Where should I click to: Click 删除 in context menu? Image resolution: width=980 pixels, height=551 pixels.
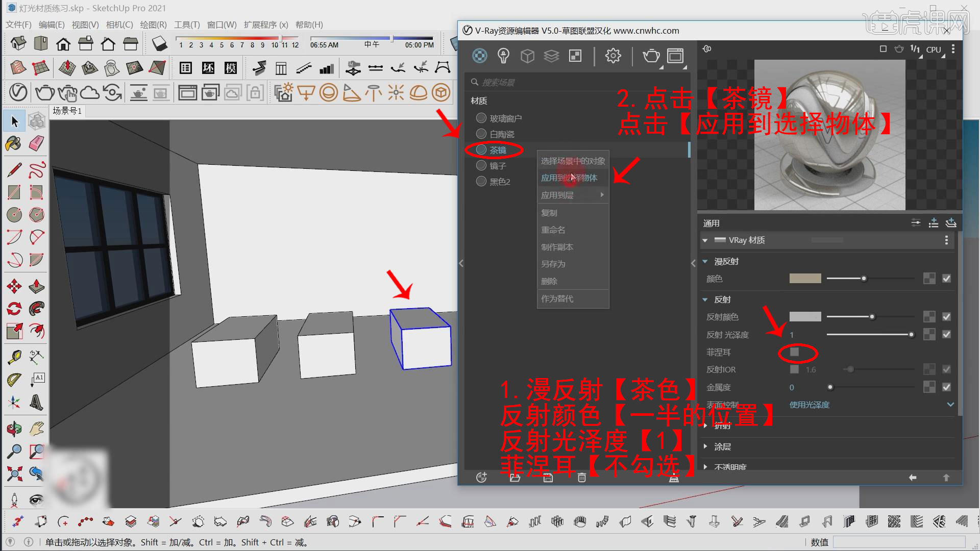tap(573, 281)
